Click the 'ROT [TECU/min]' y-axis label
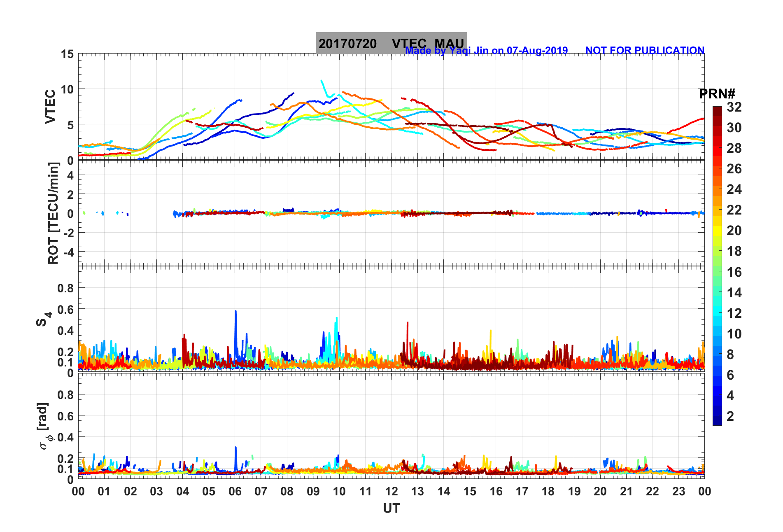The width and height of the screenshot is (783, 532). coord(54,213)
